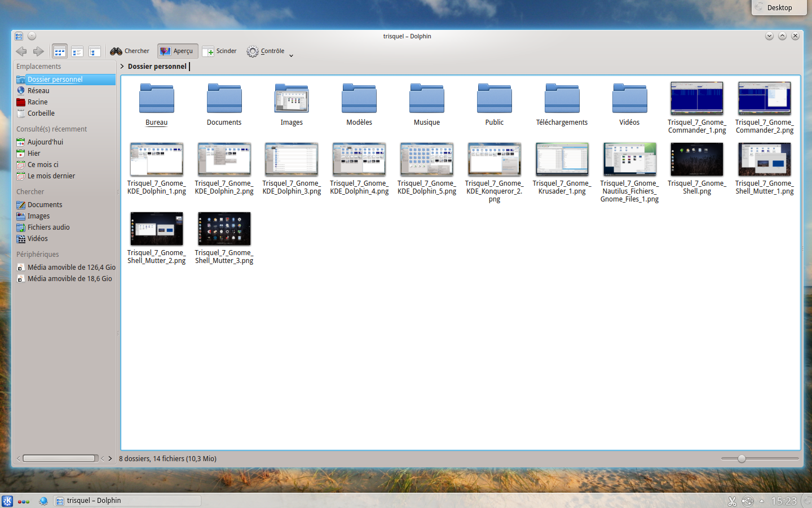Toggle the Aperçu preview button
The height and width of the screenshot is (508, 812).
(177, 51)
